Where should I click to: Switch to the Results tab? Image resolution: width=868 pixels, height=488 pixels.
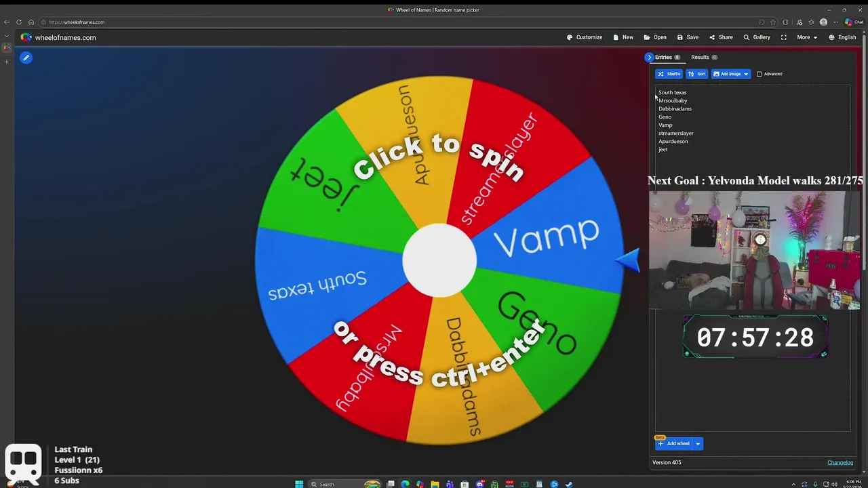pos(704,58)
